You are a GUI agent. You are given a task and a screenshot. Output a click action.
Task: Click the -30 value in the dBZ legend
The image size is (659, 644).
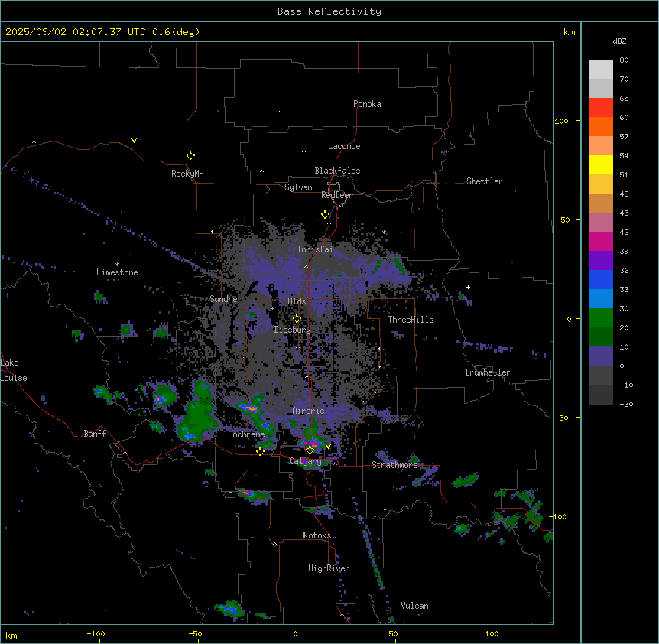tap(626, 404)
